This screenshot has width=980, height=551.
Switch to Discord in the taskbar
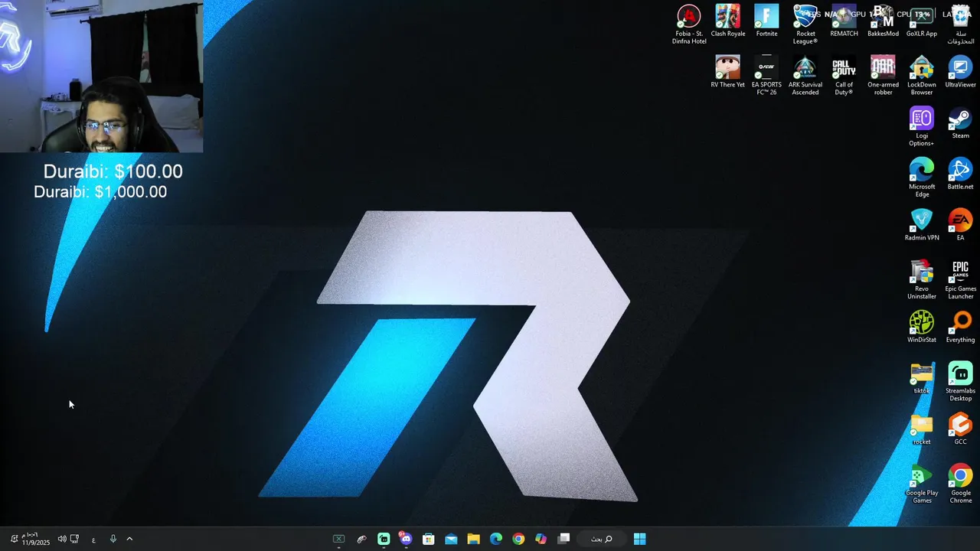[x=406, y=539]
